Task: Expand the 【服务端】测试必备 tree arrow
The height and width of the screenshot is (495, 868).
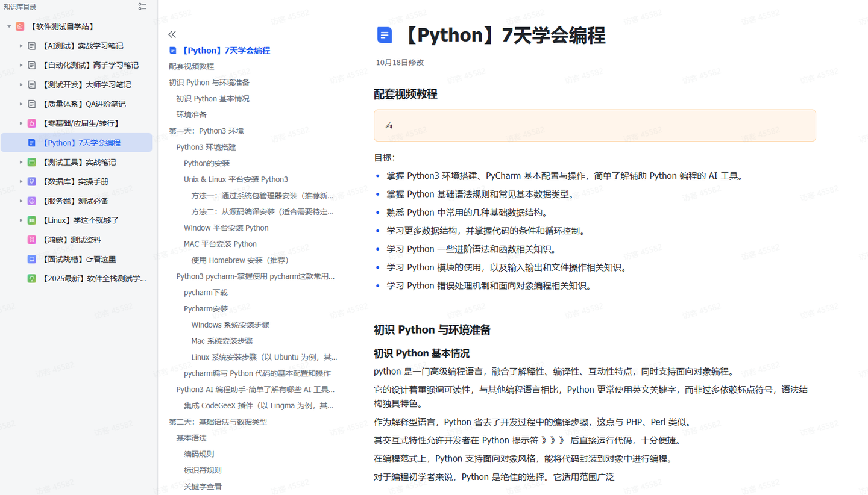Action: pyautogui.click(x=21, y=201)
